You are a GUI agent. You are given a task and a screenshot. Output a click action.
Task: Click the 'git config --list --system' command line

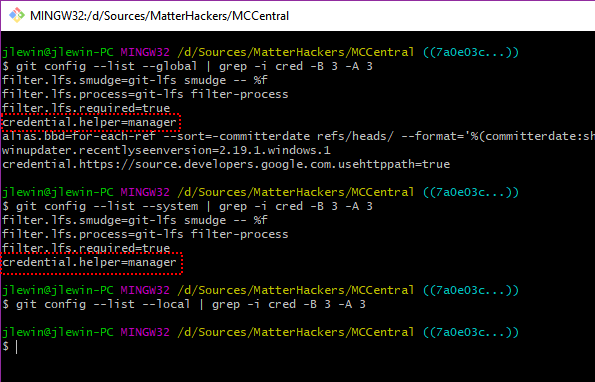(x=187, y=206)
